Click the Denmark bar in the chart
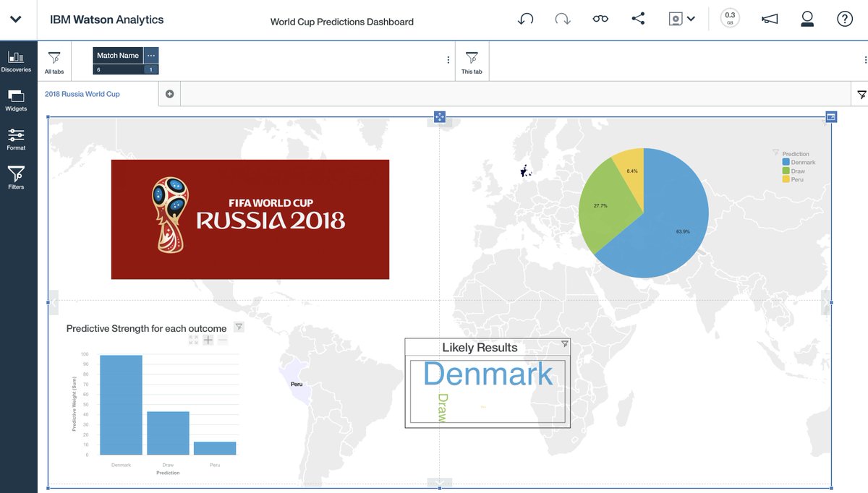868x493 pixels. click(x=122, y=405)
